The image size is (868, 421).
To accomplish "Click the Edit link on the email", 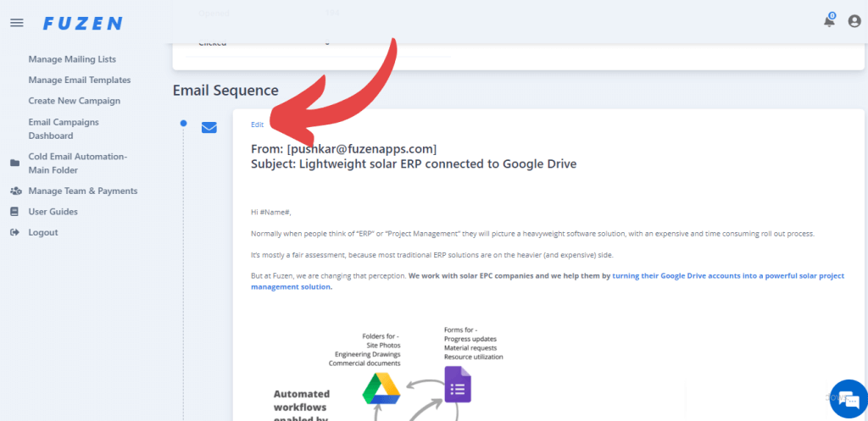I will click(257, 125).
